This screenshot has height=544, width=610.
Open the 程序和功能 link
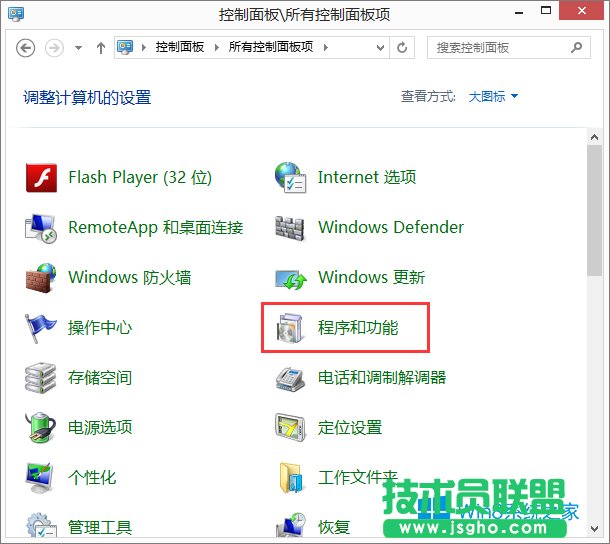pyautogui.click(x=358, y=328)
